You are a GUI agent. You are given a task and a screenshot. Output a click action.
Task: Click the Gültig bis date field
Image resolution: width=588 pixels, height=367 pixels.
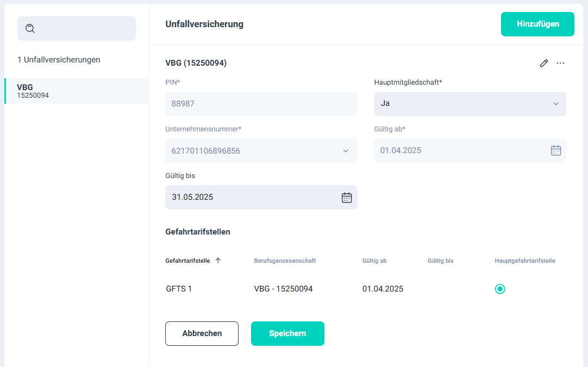click(x=250, y=197)
